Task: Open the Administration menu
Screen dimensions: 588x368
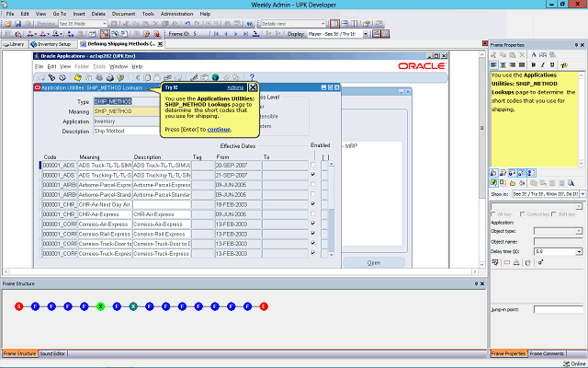Action: [x=176, y=14]
